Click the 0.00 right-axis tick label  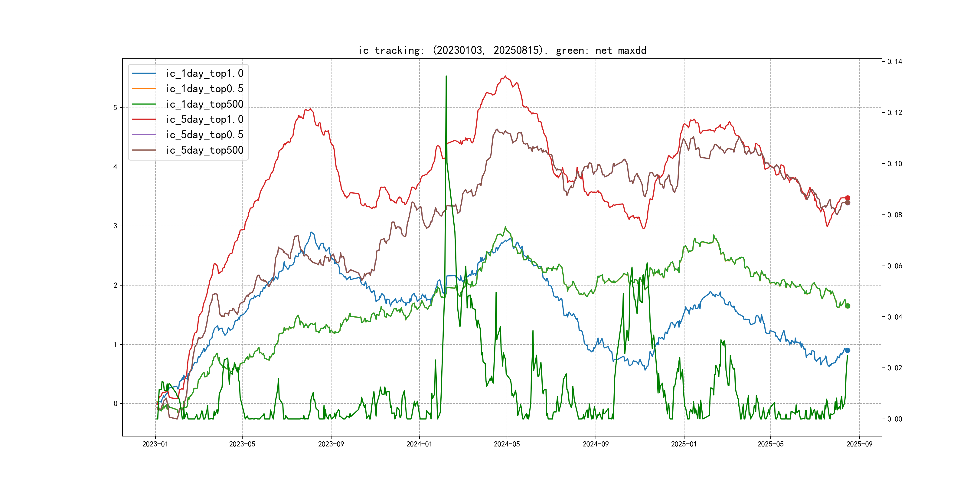[894, 419]
